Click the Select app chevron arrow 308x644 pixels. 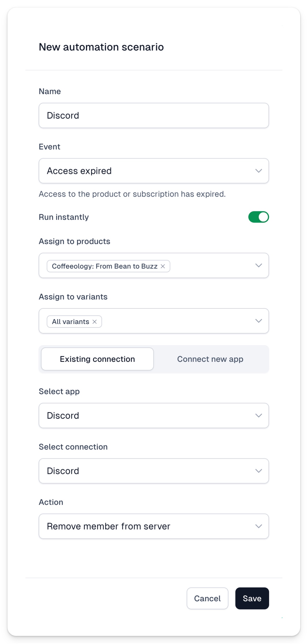pyautogui.click(x=259, y=416)
